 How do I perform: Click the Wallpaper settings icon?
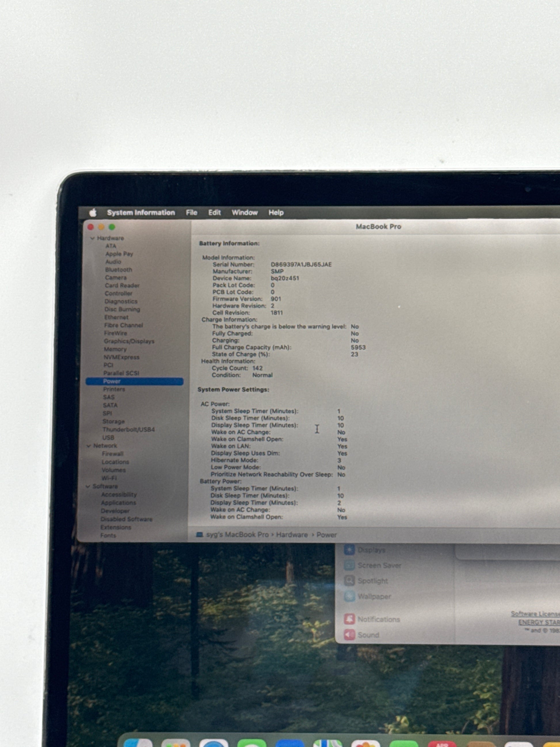coord(349,596)
